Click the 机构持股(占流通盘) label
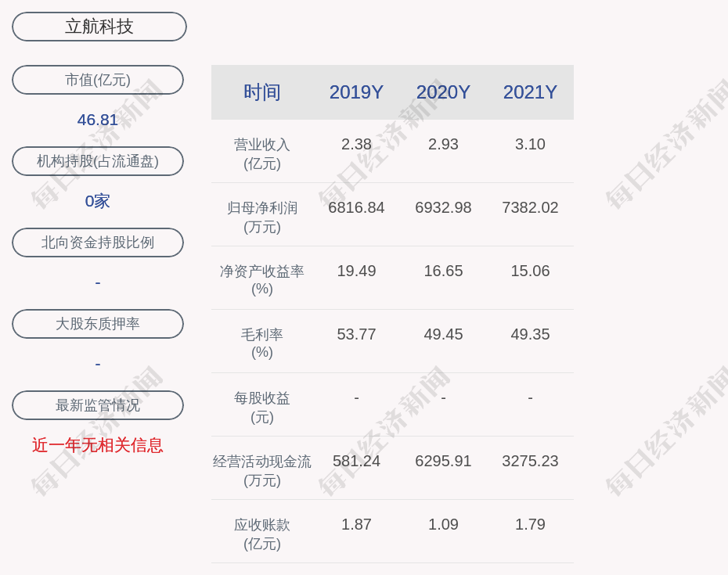The width and height of the screenshot is (728, 575). click(98, 161)
